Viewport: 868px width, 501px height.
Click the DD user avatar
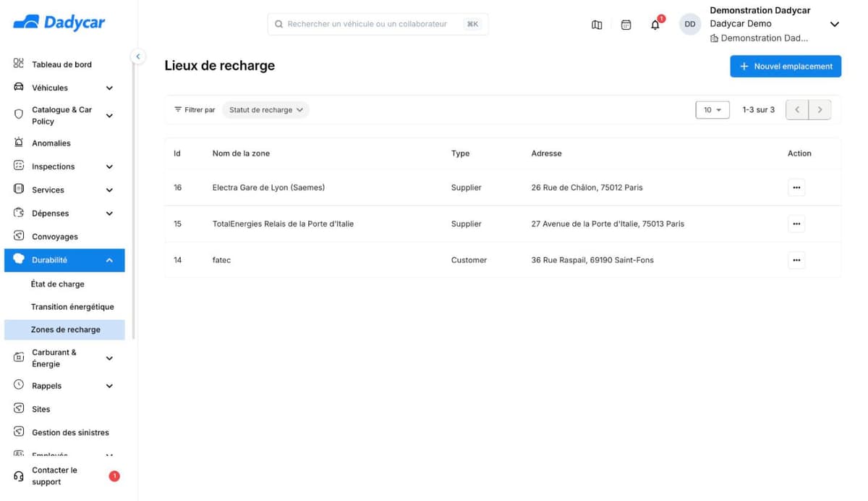[x=690, y=25]
